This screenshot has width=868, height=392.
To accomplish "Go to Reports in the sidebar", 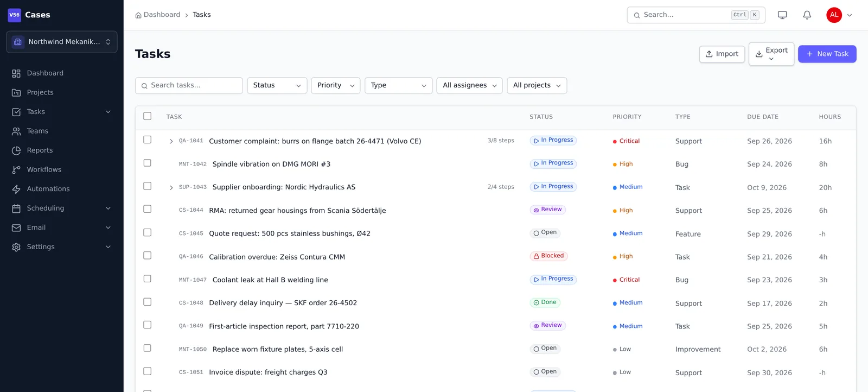I will [62, 150].
